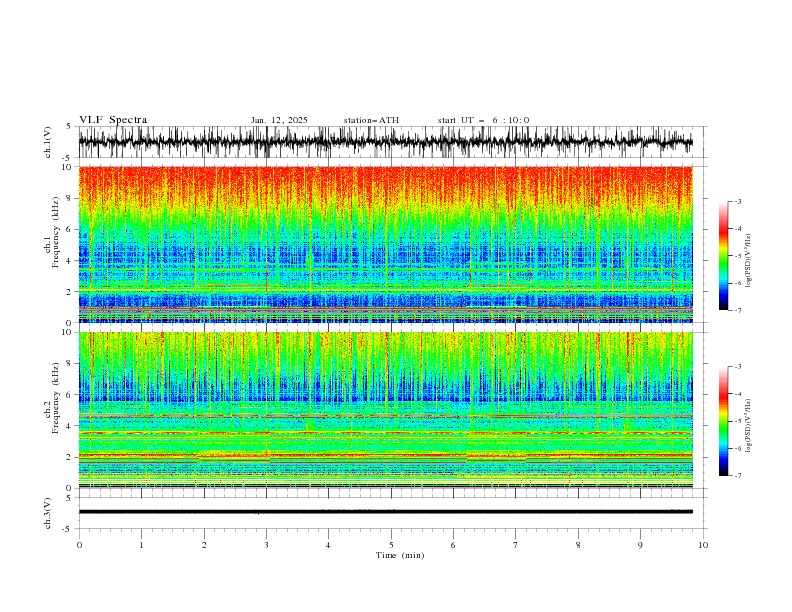Click time axis tick label "9"
The image size is (792, 612).
(640, 545)
